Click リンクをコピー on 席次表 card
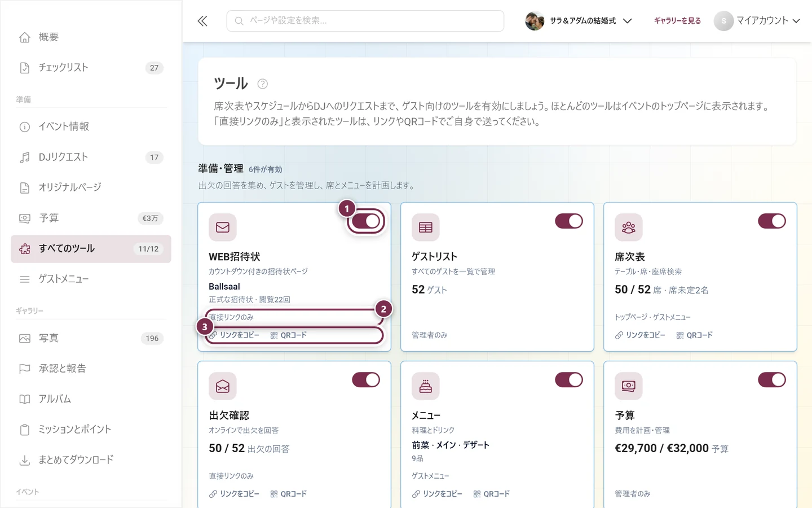The height and width of the screenshot is (508, 812). tap(641, 335)
